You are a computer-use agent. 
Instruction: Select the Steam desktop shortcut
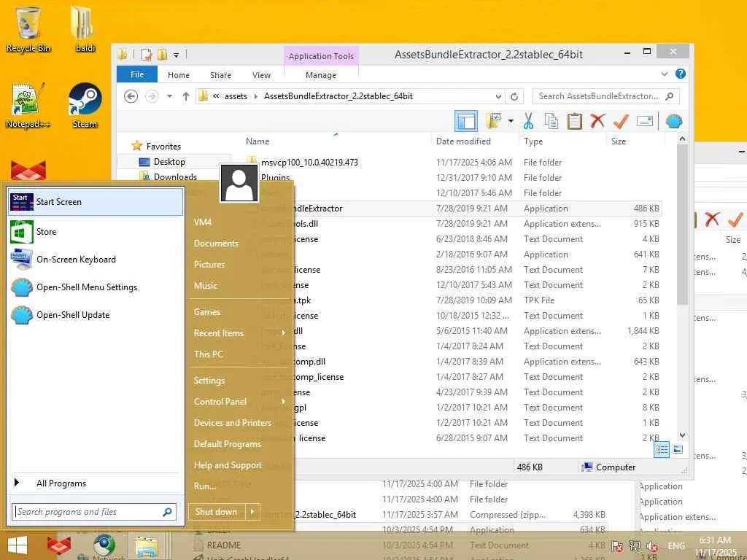pos(85,105)
